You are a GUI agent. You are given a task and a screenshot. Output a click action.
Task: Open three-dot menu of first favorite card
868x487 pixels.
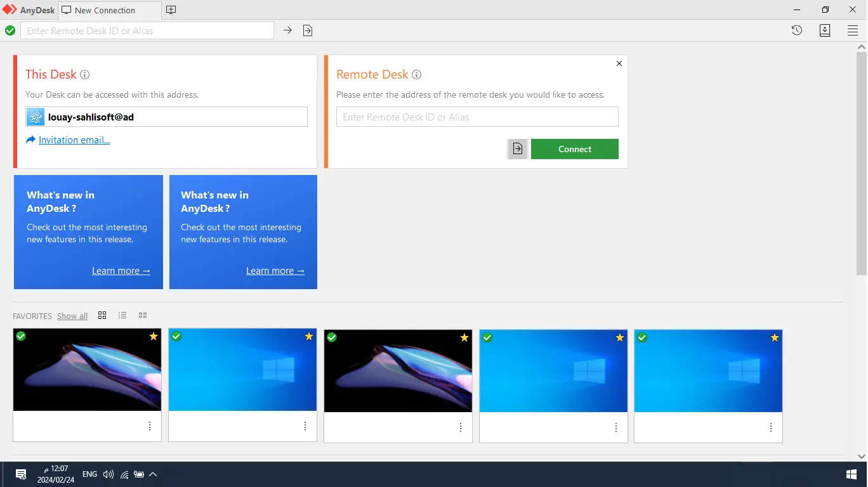(x=150, y=427)
